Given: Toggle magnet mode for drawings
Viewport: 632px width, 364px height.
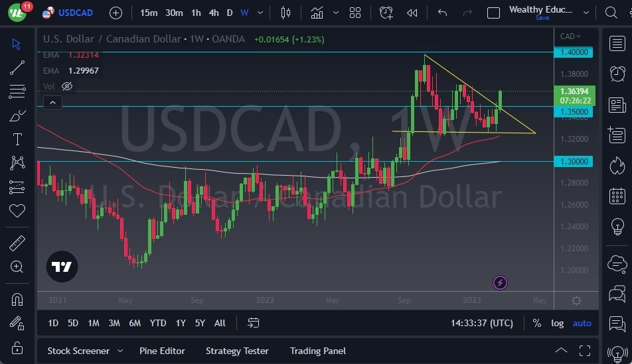Looking at the screenshot, I should coord(17,299).
